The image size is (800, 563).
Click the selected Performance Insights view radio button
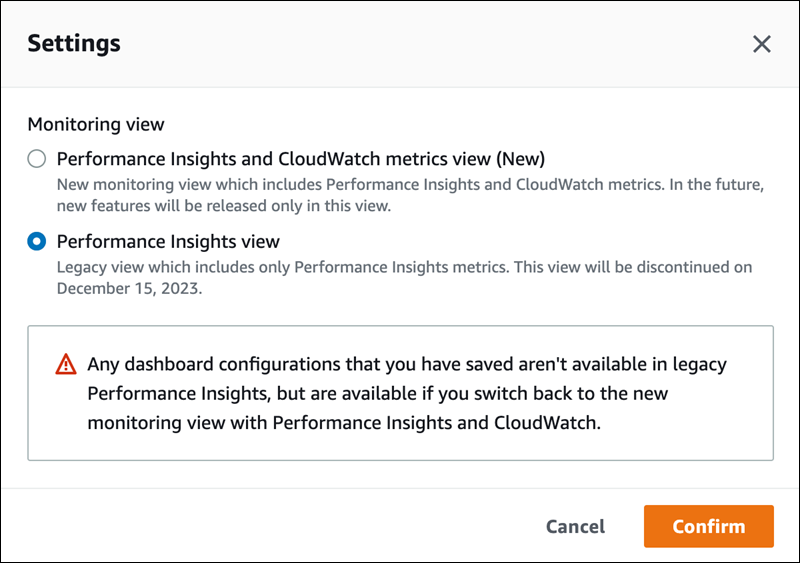tap(37, 242)
